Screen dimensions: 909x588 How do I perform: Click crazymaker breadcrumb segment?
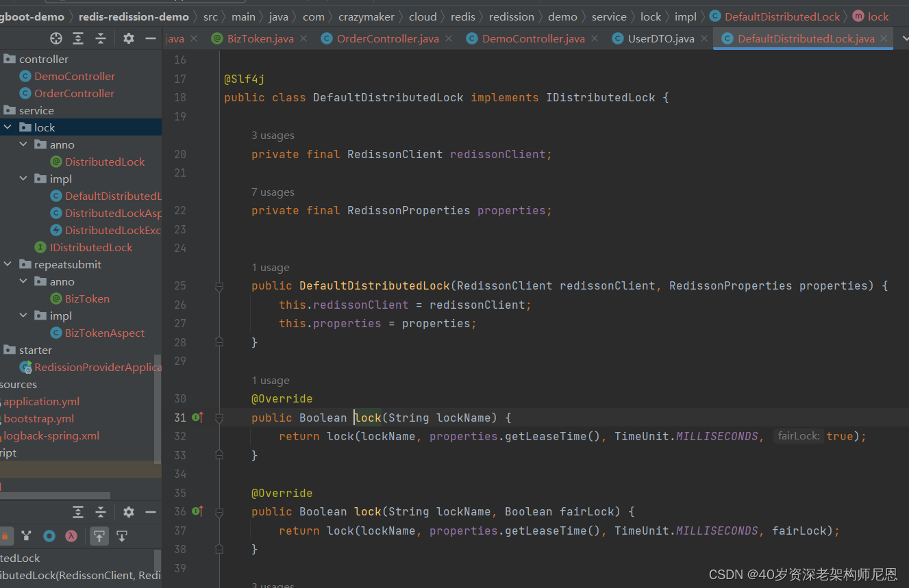[x=366, y=16]
